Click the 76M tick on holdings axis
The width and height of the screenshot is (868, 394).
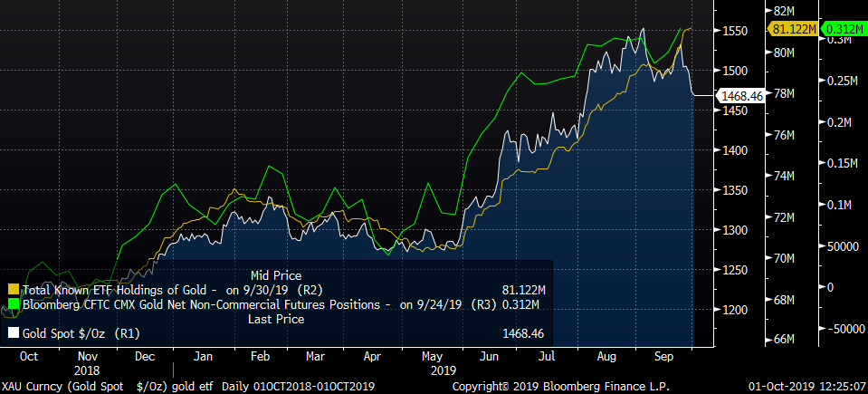[785, 135]
